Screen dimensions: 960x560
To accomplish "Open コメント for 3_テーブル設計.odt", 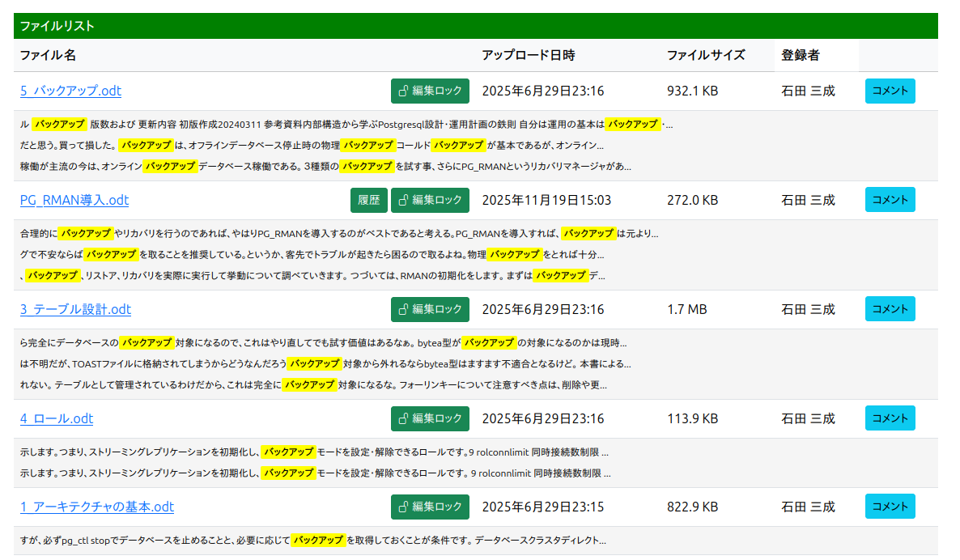I will point(890,309).
